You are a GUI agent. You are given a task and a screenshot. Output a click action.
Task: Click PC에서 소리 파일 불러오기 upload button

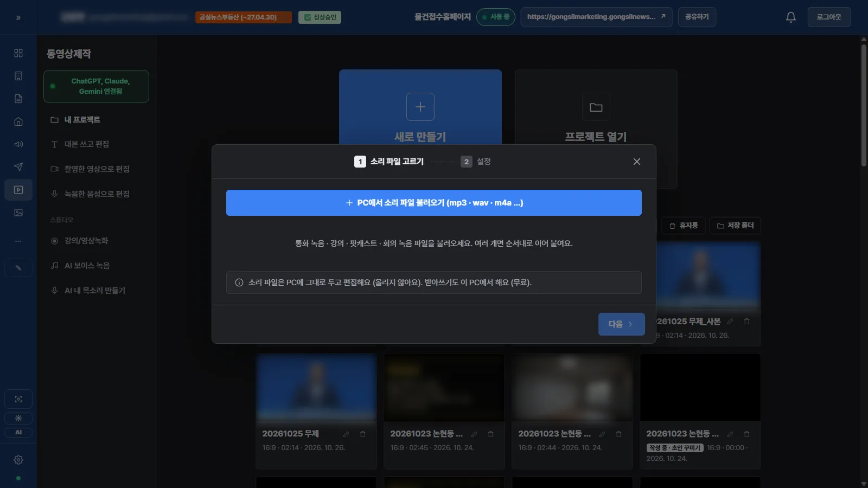pos(434,203)
